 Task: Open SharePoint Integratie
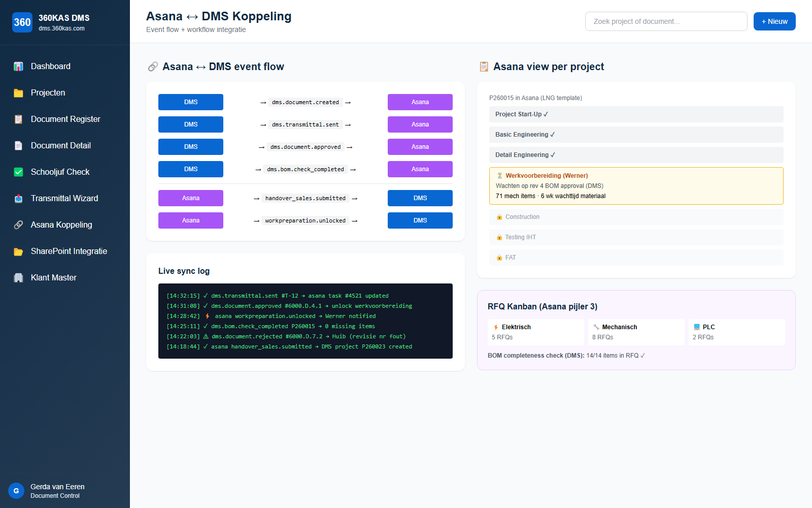point(65,251)
